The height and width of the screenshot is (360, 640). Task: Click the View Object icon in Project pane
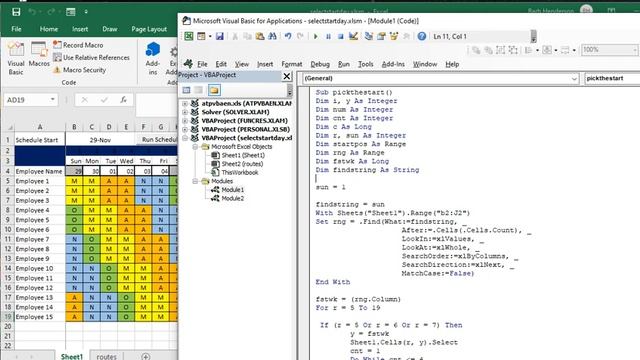pos(199,90)
